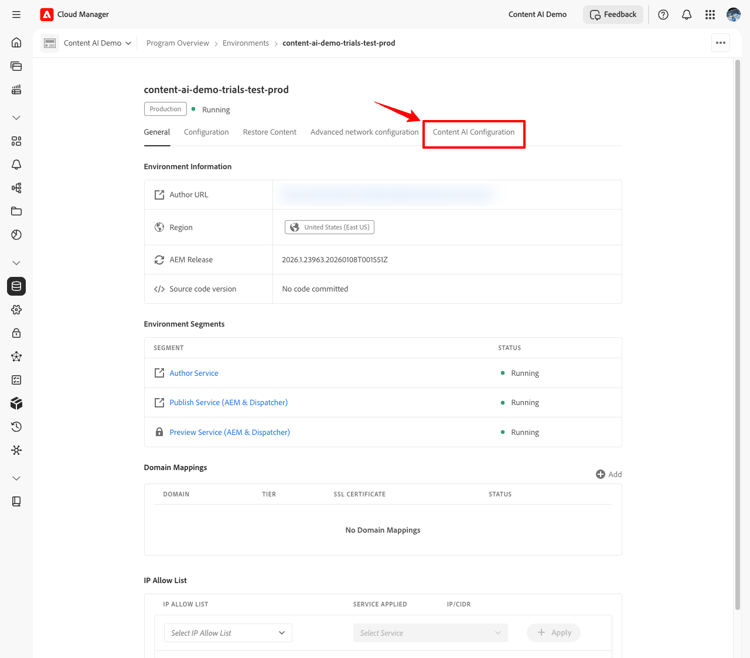Select the highlighted database icon in the sidebar

click(x=16, y=286)
